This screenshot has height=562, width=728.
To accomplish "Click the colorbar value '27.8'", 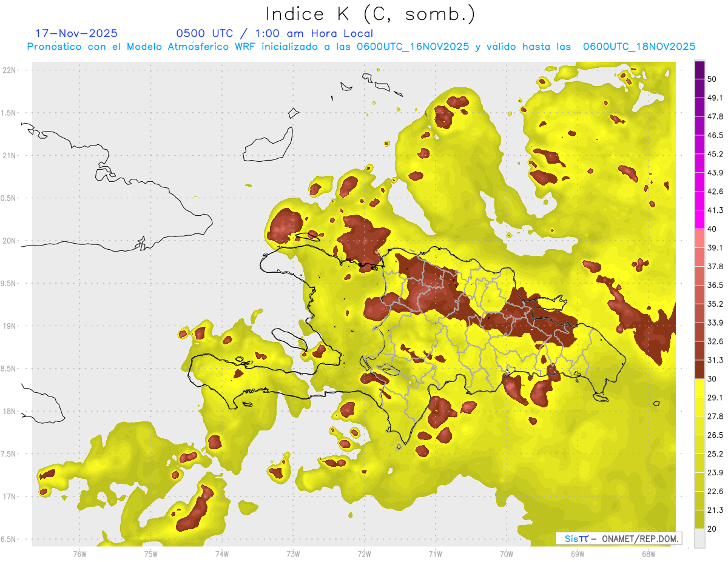I will pos(715,416).
